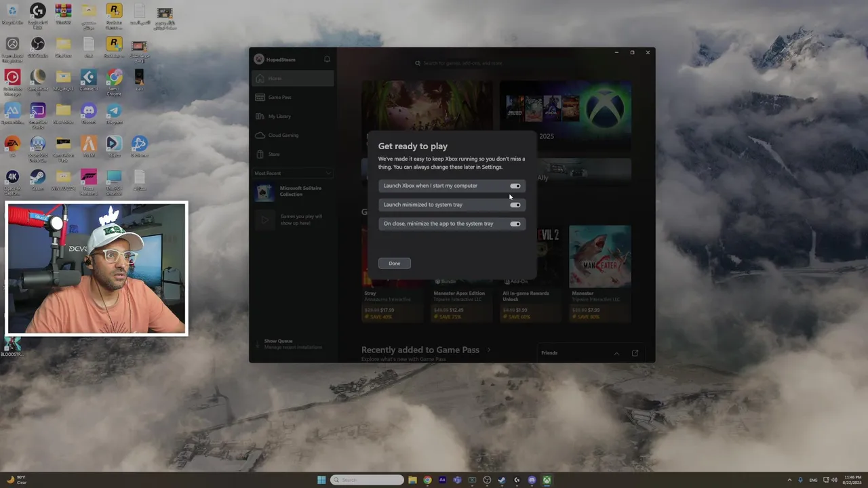Collapse the Most Recent dropdown
The height and width of the screenshot is (488, 868).
pyautogui.click(x=329, y=173)
